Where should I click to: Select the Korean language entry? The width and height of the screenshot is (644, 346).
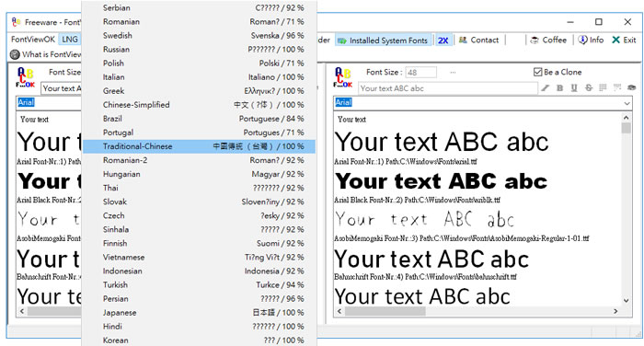(200, 340)
